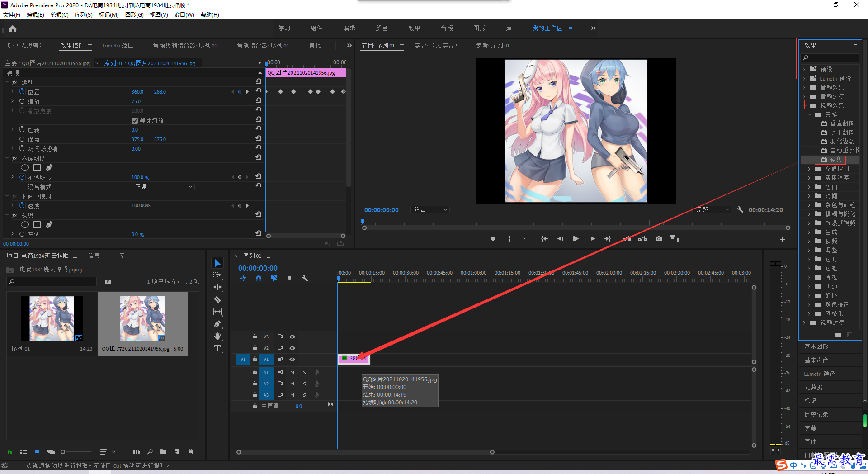Switch to the Info tab
Image resolution: width=868 pixels, height=474 pixels.
click(x=94, y=256)
